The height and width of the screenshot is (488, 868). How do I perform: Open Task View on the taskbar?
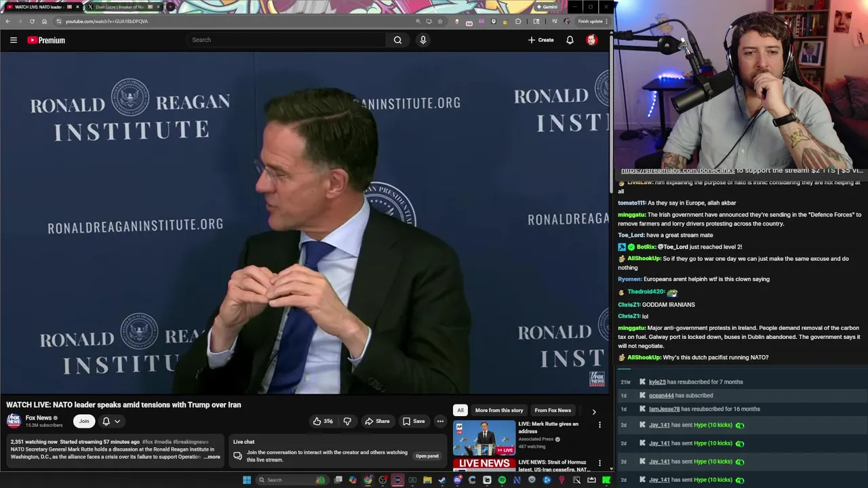[x=338, y=480]
